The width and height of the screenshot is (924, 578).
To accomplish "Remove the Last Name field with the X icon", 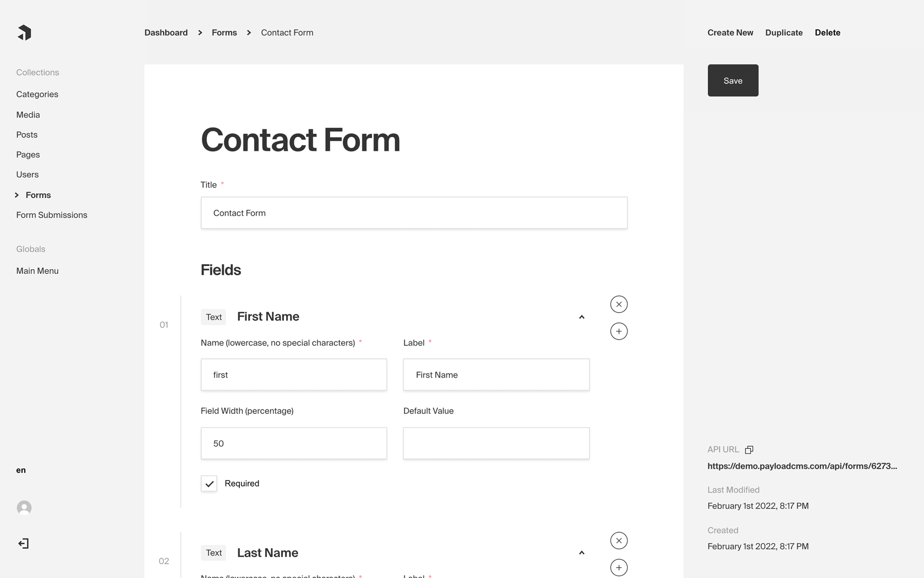I will [618, 541].
